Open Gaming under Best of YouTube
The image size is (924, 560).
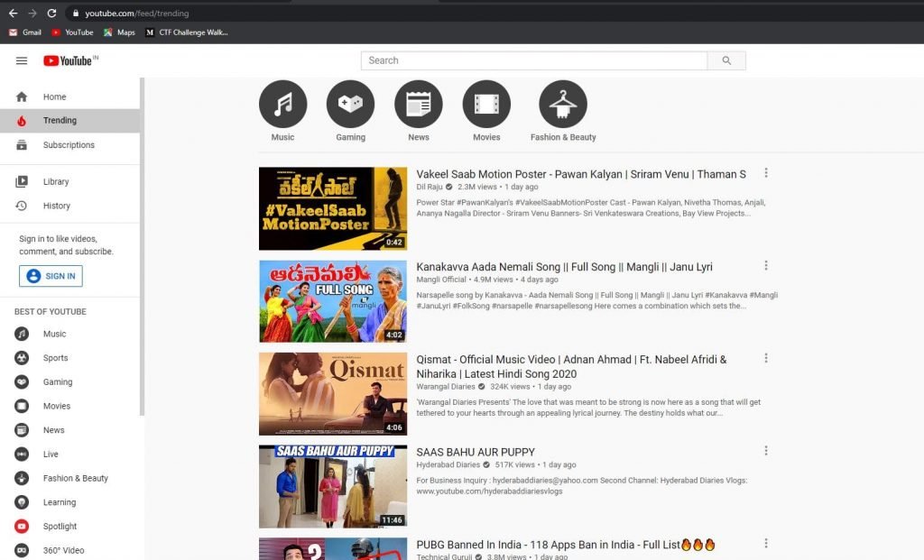tap(70, 382)
